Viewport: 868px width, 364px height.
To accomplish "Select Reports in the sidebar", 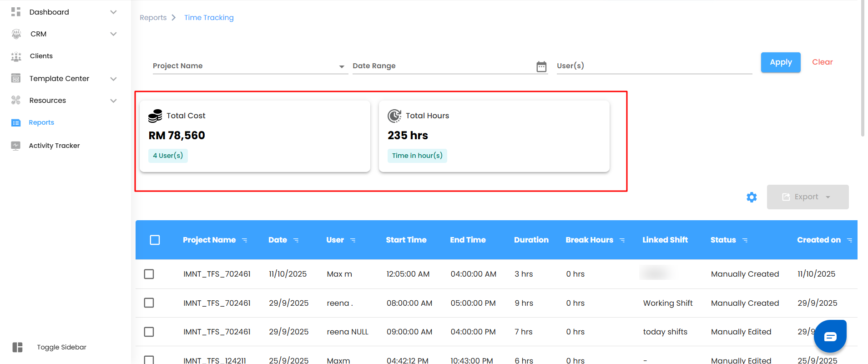I will [41, 122].
